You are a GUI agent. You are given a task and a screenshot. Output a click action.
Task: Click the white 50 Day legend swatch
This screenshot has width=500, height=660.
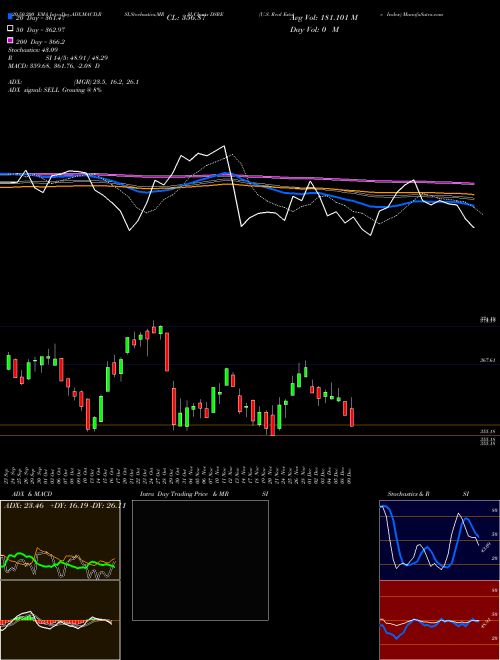[x=10, y=29]
